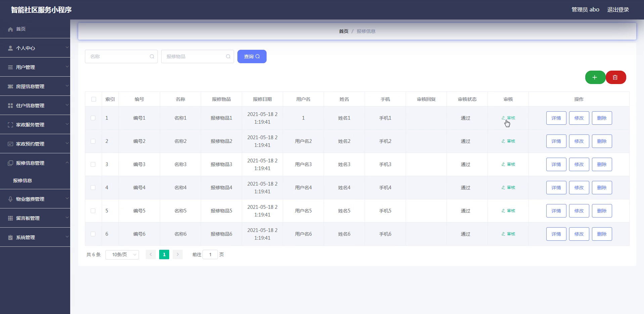Click the list icon next to 用户管理
This screenshot has width=644, height=314.
coord(10,67)
